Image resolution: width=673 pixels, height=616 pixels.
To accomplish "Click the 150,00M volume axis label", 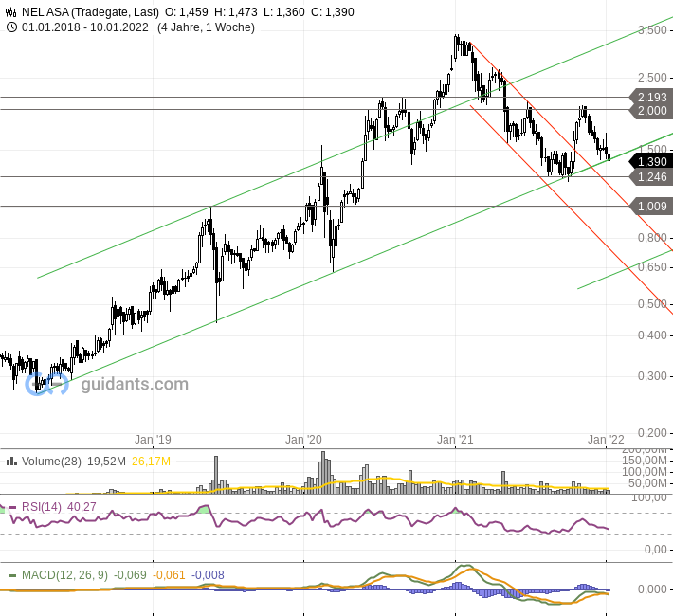I will [645, 461].
